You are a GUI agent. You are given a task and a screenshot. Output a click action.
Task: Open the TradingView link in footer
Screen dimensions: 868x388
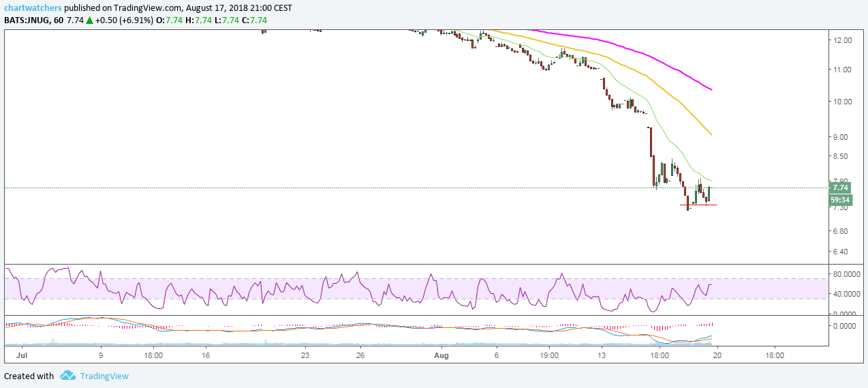pos(104,376)
